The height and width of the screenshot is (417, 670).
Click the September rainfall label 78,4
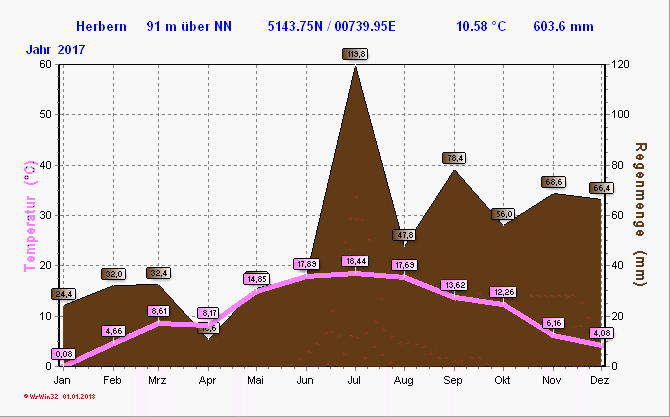(x=455, y=158)
